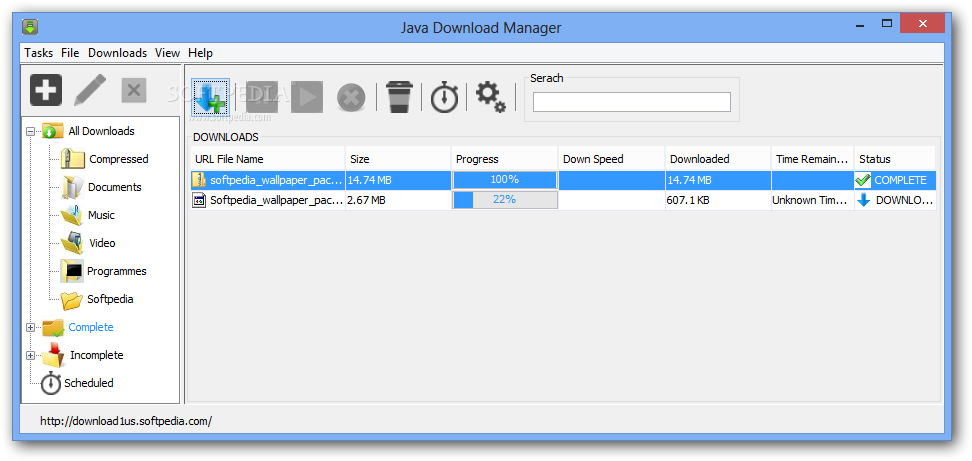The width and height of the screenshot is (972, 461).
Task: Click the Programmes folder icon
Action: (72, 271)
